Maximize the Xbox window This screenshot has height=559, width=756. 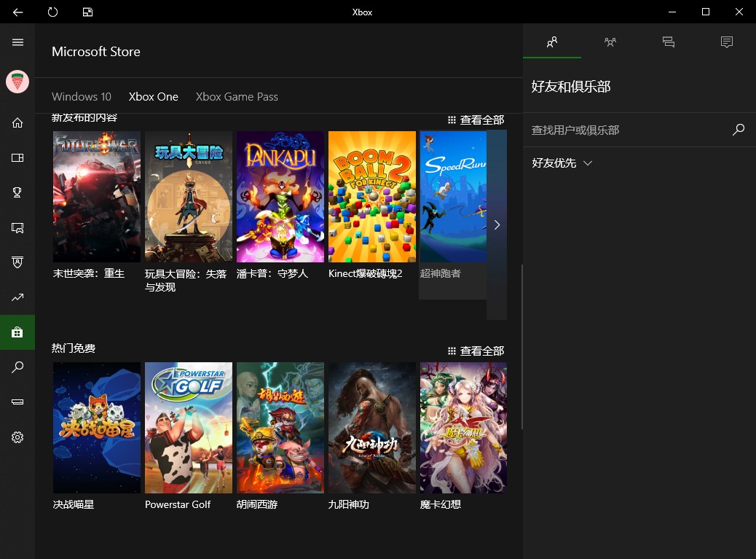pyautogui.click(x=705, y=12)
